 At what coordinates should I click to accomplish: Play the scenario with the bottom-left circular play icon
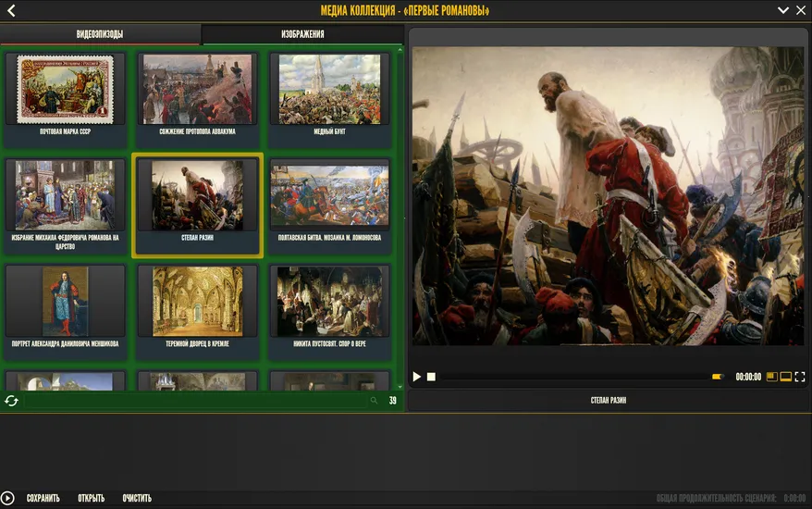[x=8, y=499]
